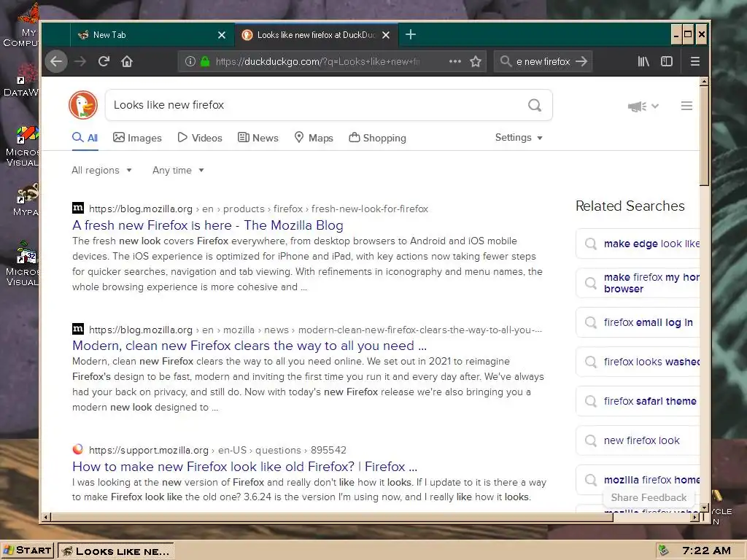The width and height of the screenshot is (747, 560).
Task: Expand the Settings dropdown
Action: click(x=519, y=138)
